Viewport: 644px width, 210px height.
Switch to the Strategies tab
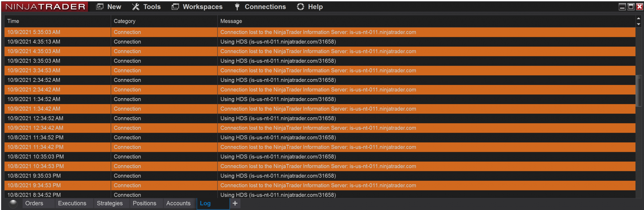pyautogui.click(x=110, y=203)
